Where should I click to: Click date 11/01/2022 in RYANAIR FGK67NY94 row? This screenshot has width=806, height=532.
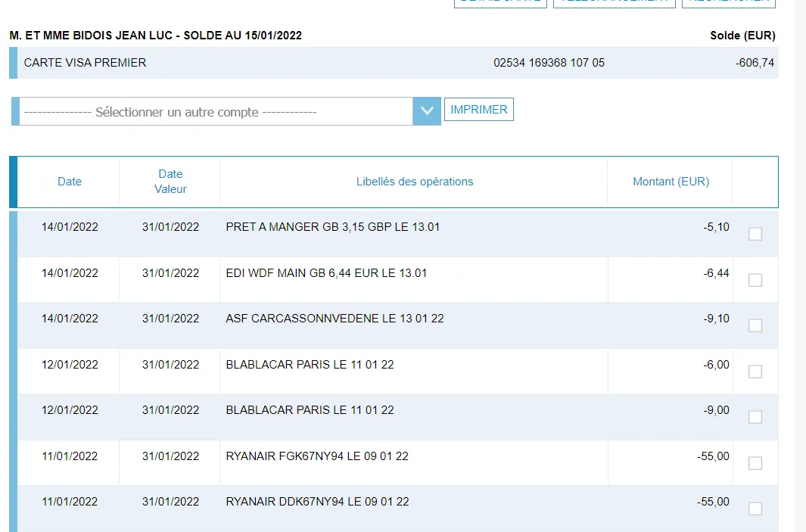(70, 456)
